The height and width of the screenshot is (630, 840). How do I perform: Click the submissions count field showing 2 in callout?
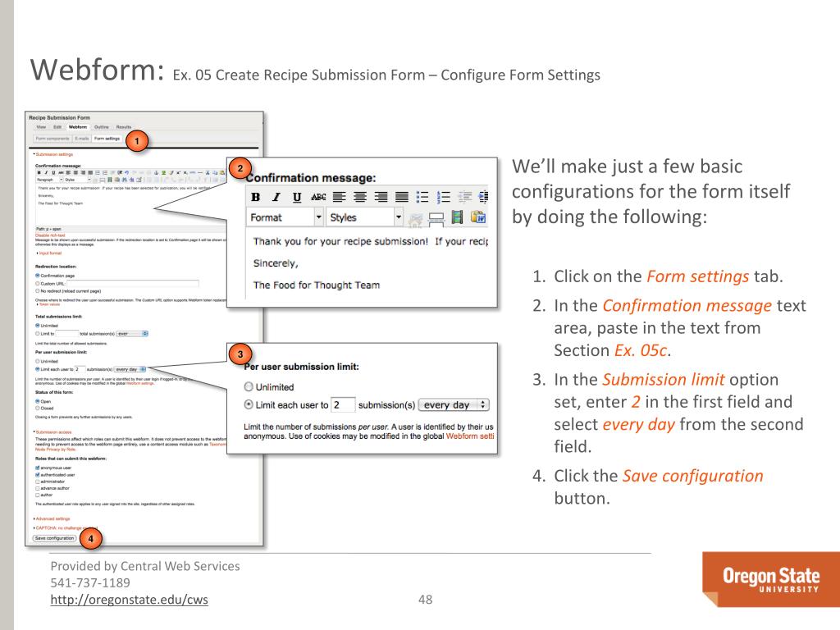[x=343, y=405]
